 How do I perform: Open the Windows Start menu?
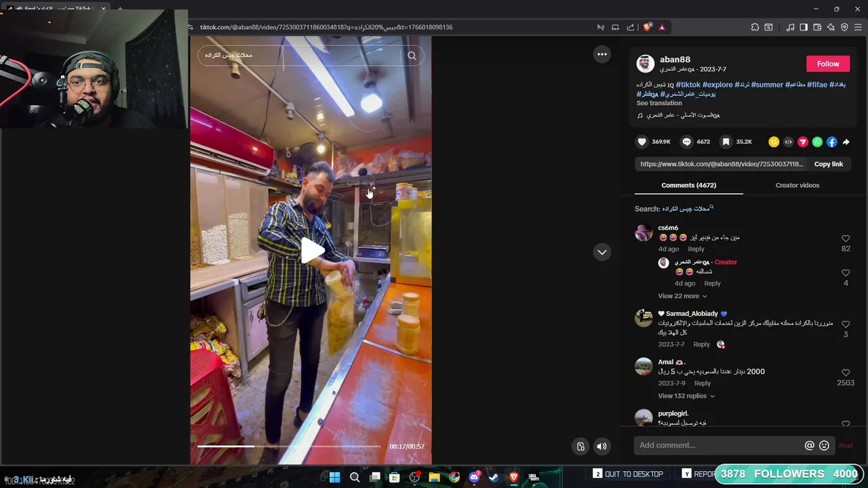click(334, 477)
